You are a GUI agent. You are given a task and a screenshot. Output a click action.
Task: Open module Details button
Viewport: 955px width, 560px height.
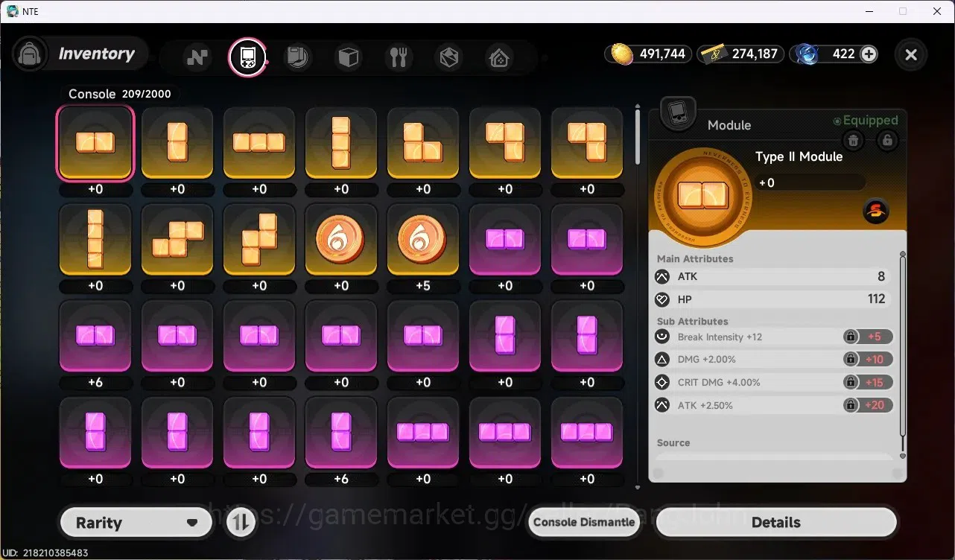point(775,522)
